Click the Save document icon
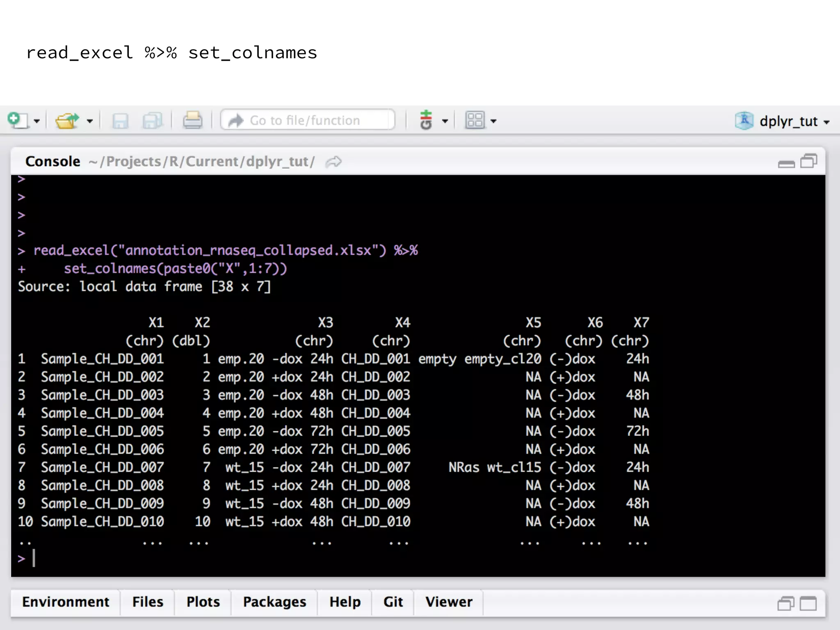840x630 pixels. click(x=120, y=121)
